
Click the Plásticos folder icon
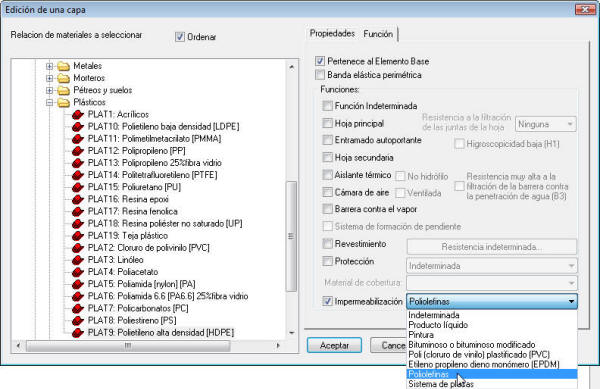[63, 103]
